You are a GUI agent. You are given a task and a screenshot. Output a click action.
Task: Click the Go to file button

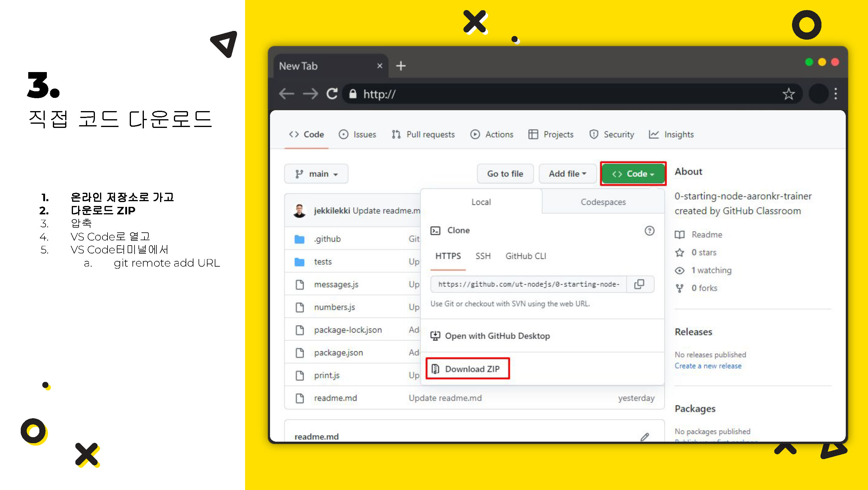[x=505, y=174]
